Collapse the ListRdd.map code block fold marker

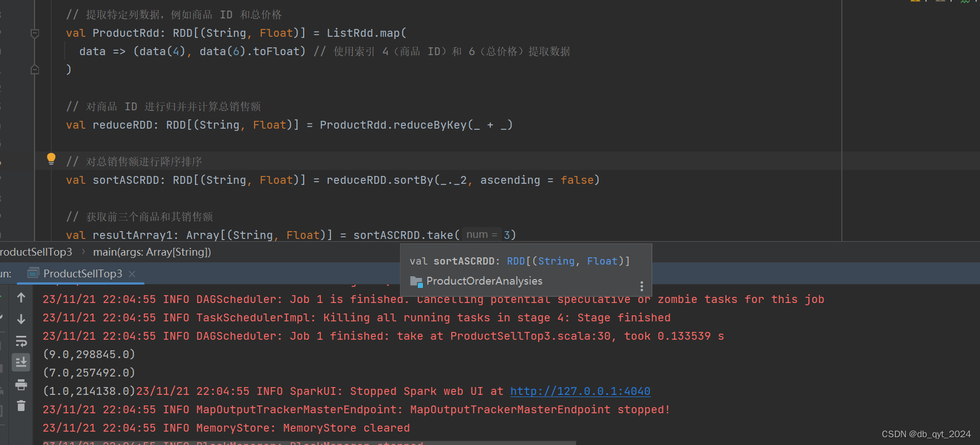(x=35, y=33)
